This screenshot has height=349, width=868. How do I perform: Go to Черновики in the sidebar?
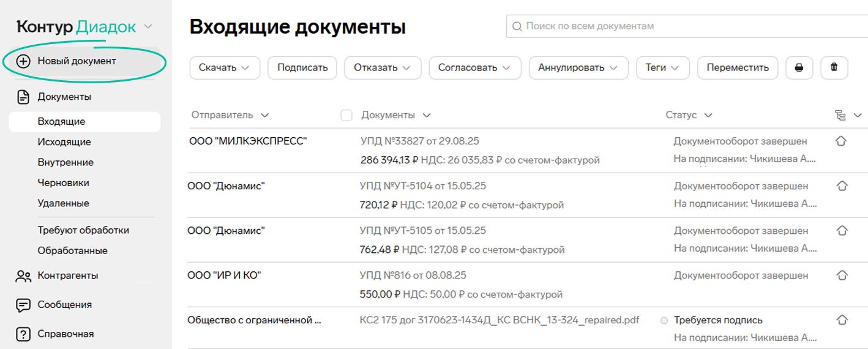coord(64,182)
